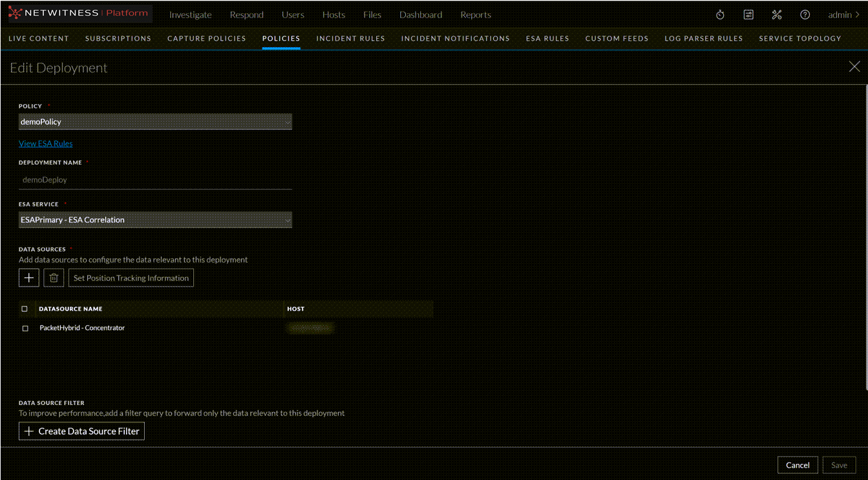Viewport: 868px width, 480px height.
Task: Check the PacketHybrid - Concentrator row checkbox
Action: click(25, 328)
